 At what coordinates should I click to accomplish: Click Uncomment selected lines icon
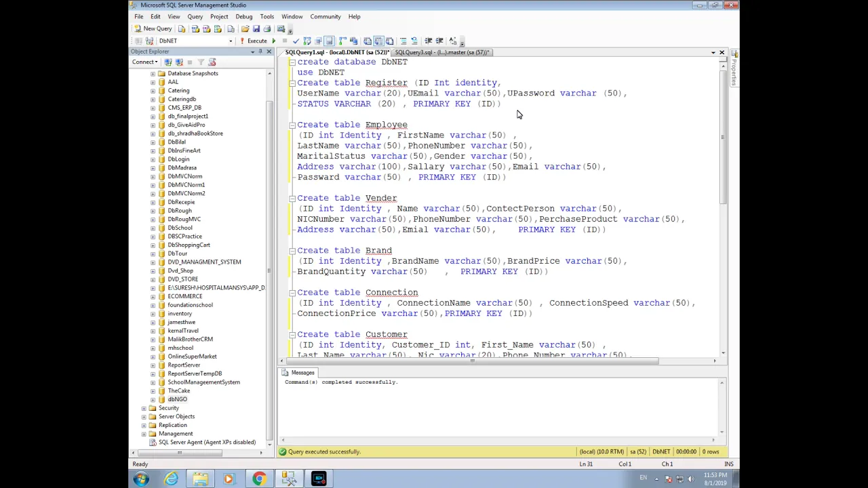pyautogui.click(x=414, y=41)
